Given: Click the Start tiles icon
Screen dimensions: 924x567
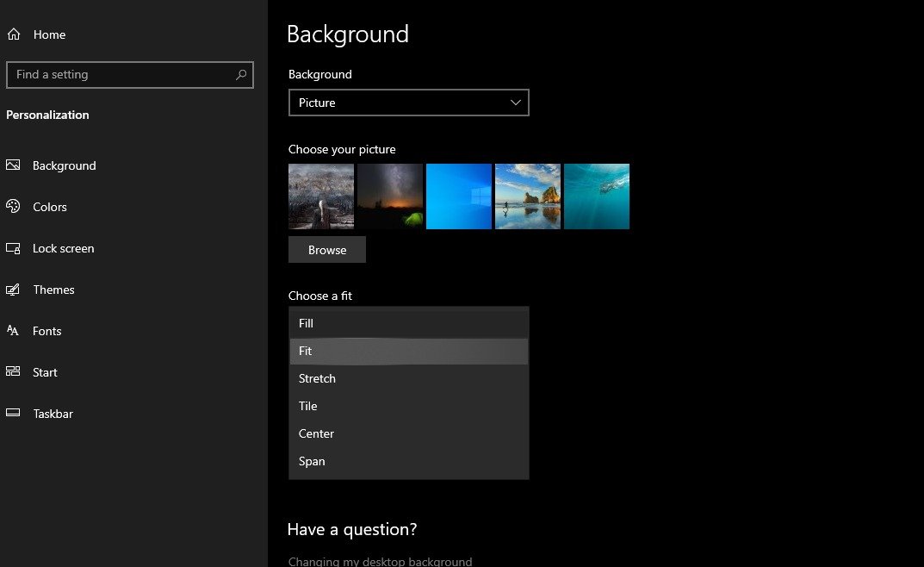Looking at the screenshot, I should tap(13, 371).
